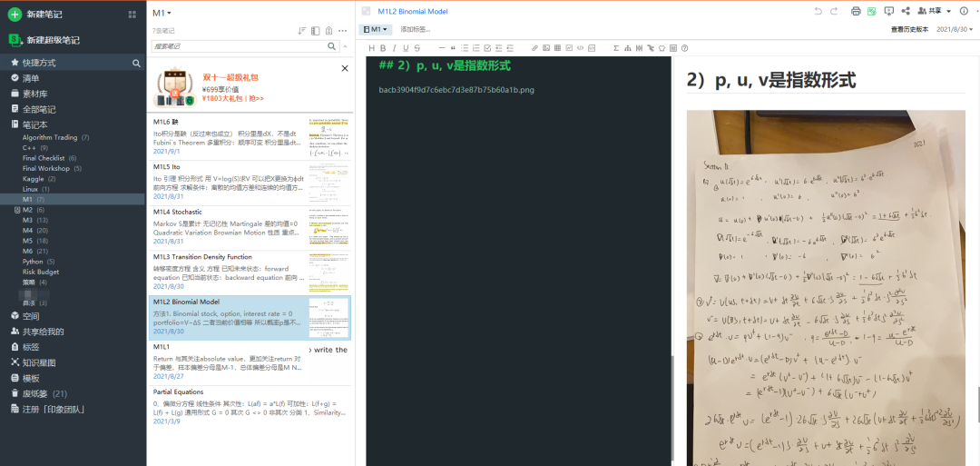The image size is (980, 466).
Task: Click the inline code icon
Action: click(580, 48)
